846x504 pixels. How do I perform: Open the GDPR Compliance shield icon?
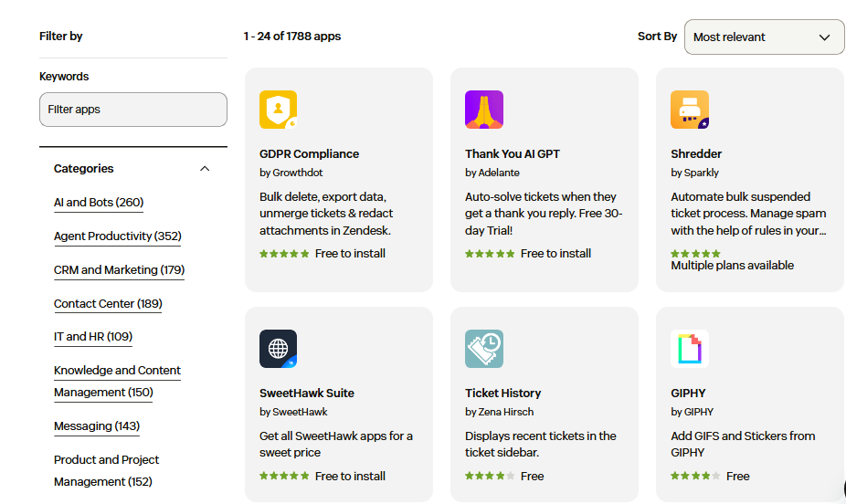pos(279,110)
